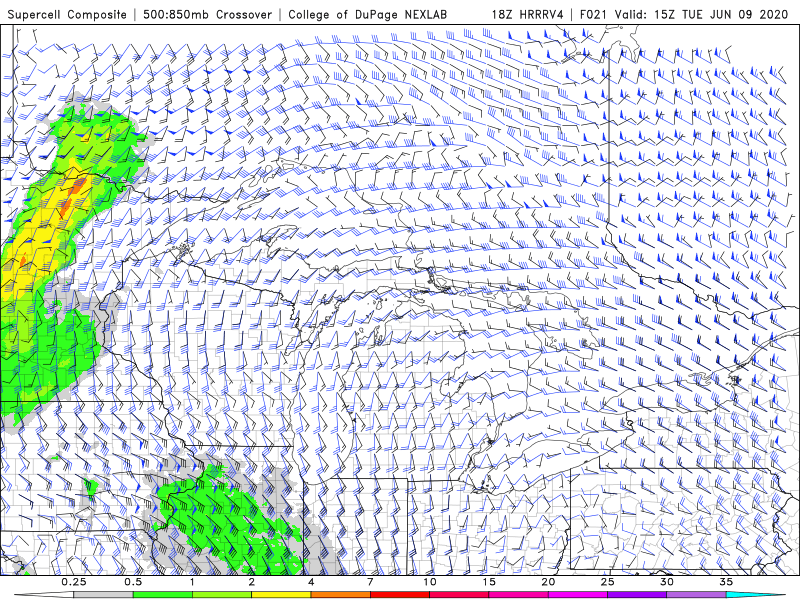Click 'F021 Valid: 15Z TUE JUN 09 2020' text
The width and height of the screenshot is (800, 600).
[684, 15]
